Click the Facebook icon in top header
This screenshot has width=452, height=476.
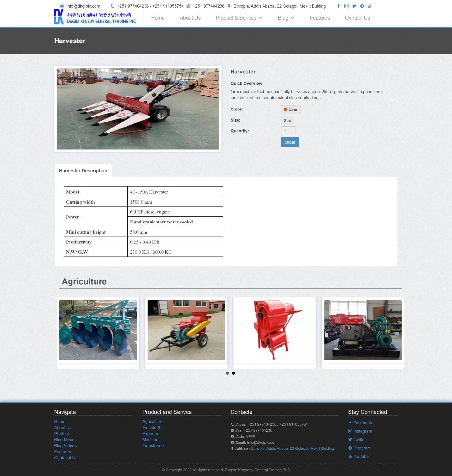pos(338,6)
